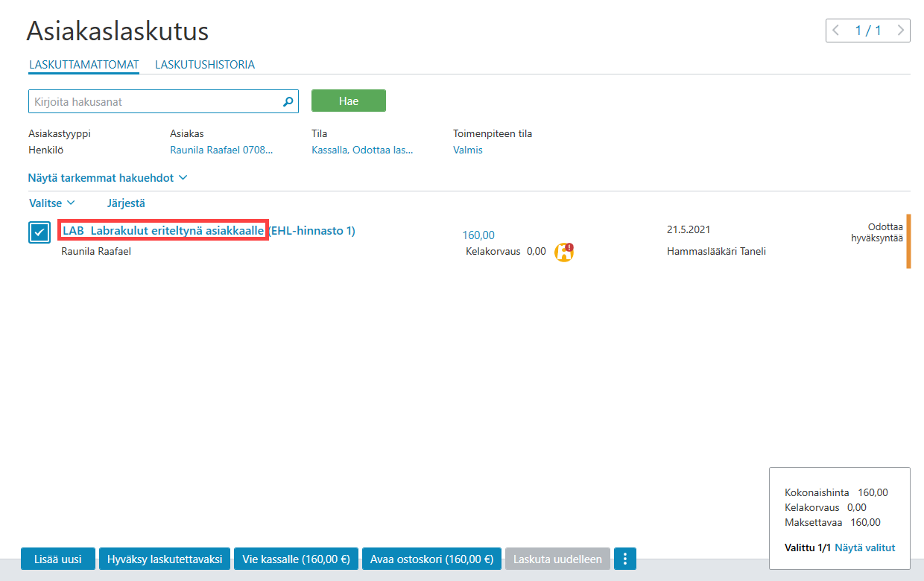Screen dimensions: 924x581
Task: Open the Järjestä sorting menu
Action: point(126,203)
